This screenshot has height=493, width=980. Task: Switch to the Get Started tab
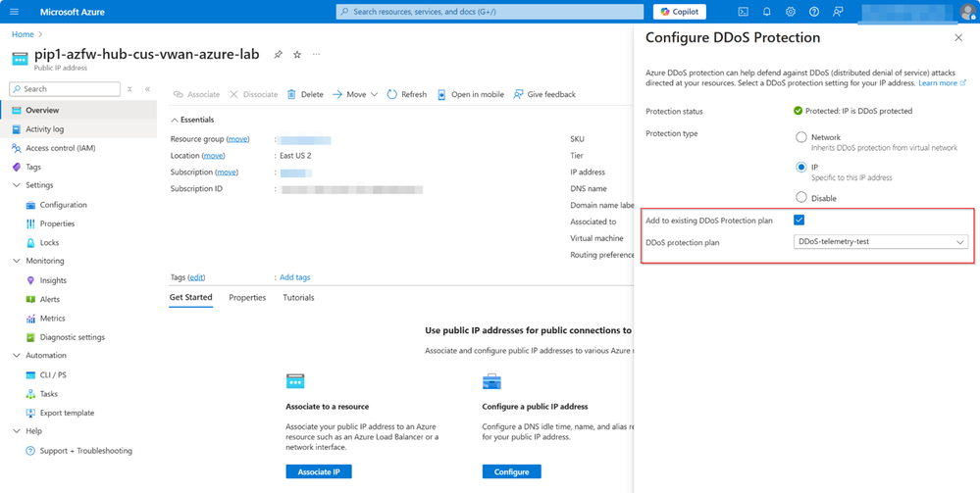coord(190,297)
